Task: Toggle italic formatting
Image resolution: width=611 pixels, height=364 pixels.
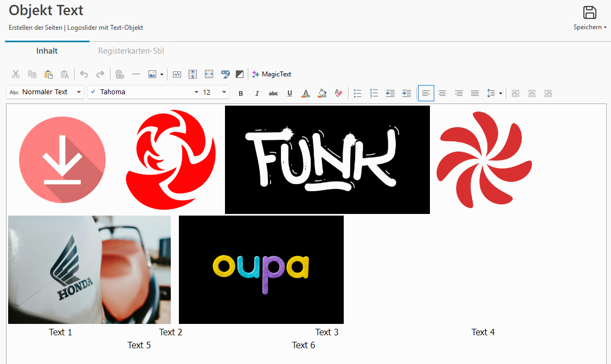Action: (257, 93)
